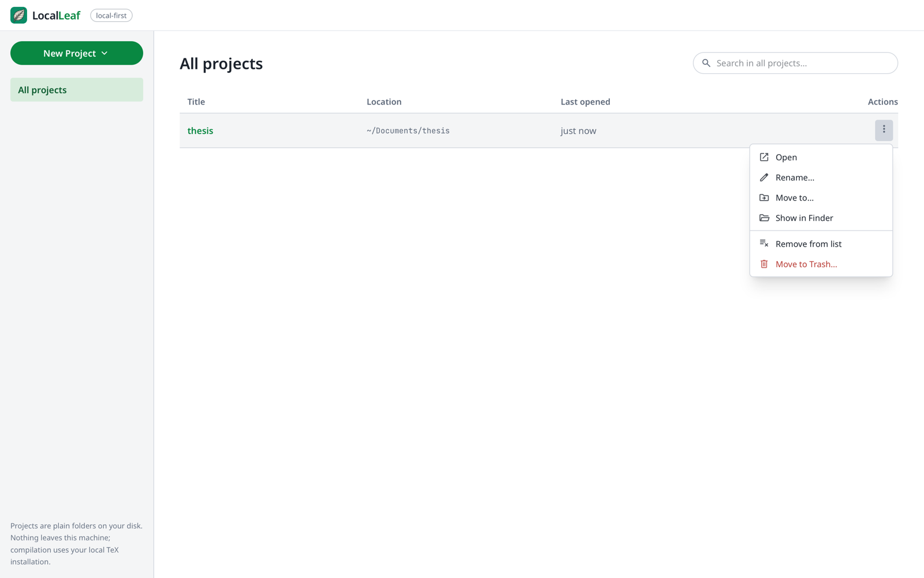
Task: Click the Last opened column header
Action: (585, 102)
